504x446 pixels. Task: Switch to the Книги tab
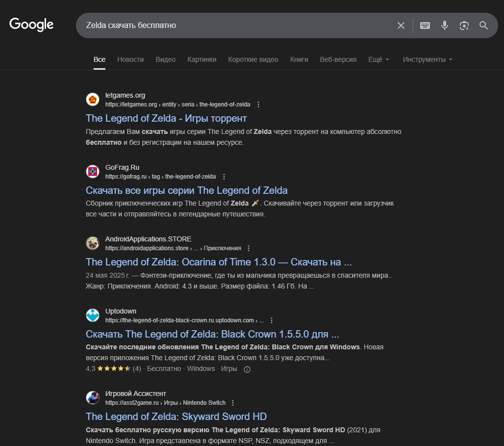coord(299,59)
